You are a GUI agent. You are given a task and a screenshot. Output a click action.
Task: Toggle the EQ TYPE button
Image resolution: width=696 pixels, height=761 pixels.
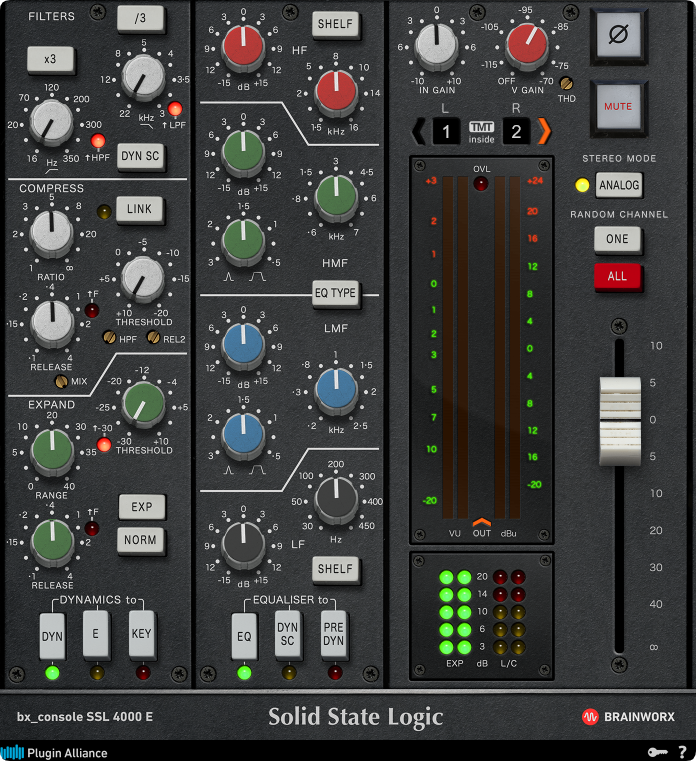(336, 293)
